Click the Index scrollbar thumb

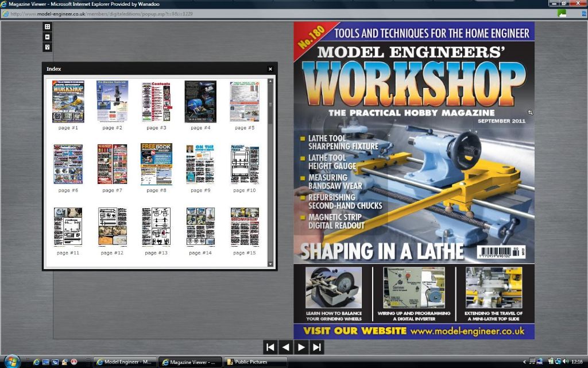tap(270, 105)
